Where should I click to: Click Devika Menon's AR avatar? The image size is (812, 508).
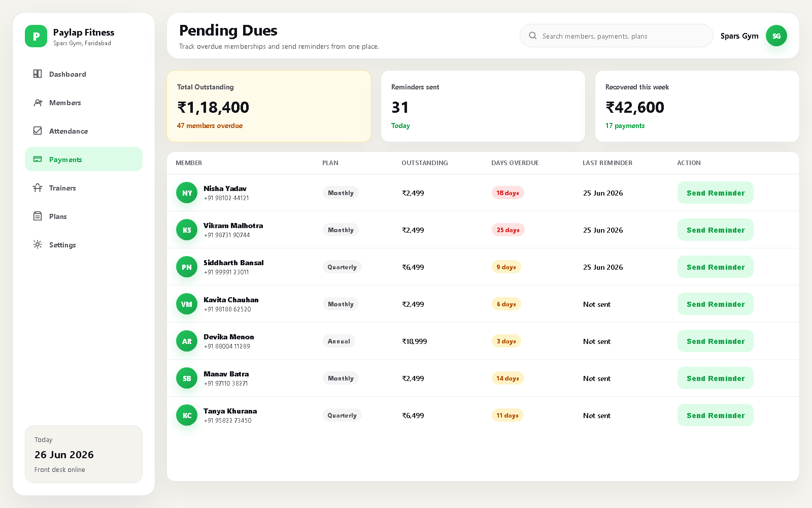(187, 341)
